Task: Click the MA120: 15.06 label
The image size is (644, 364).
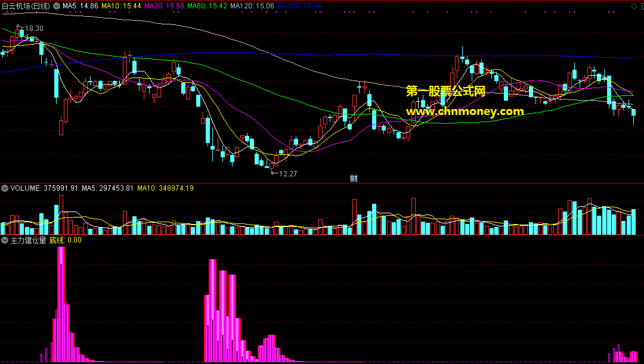Action: [252, 6]
